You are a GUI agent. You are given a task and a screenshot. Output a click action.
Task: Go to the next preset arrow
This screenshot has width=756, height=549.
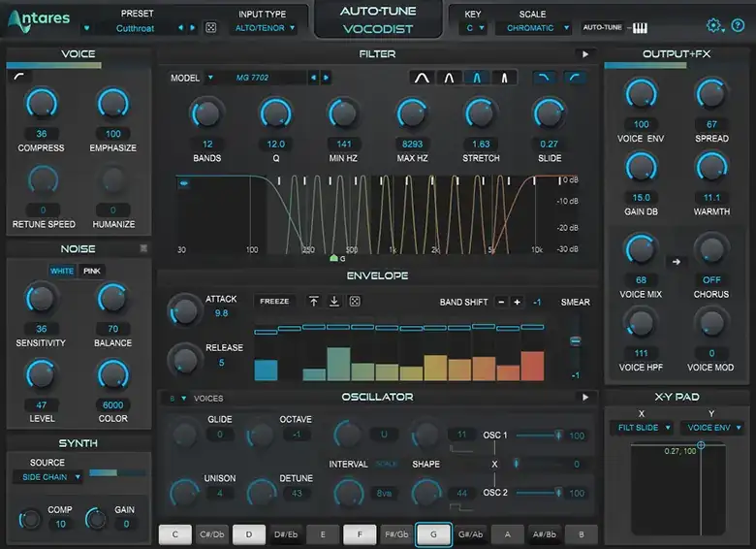pyautogui.click(x=192, y=27)
